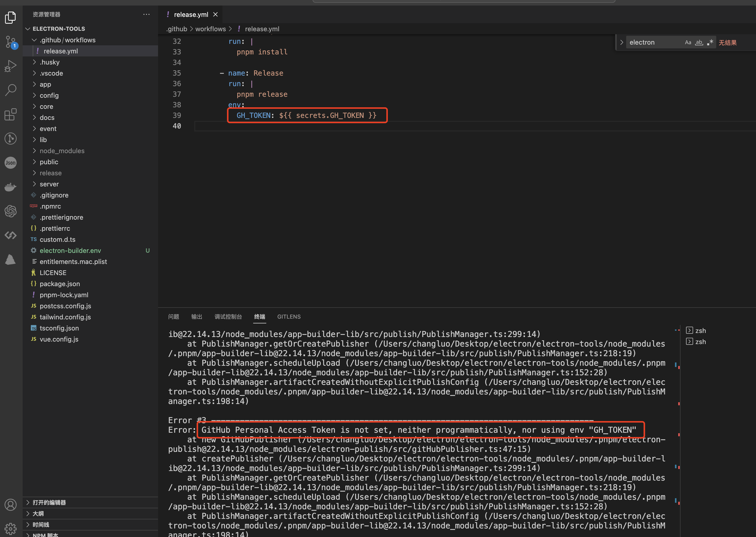Image resolution: width=756 pixels, height=537 pixels.
Task: Expand the search widget replace field
Action: pyautogui.click(x=622, y=42)
